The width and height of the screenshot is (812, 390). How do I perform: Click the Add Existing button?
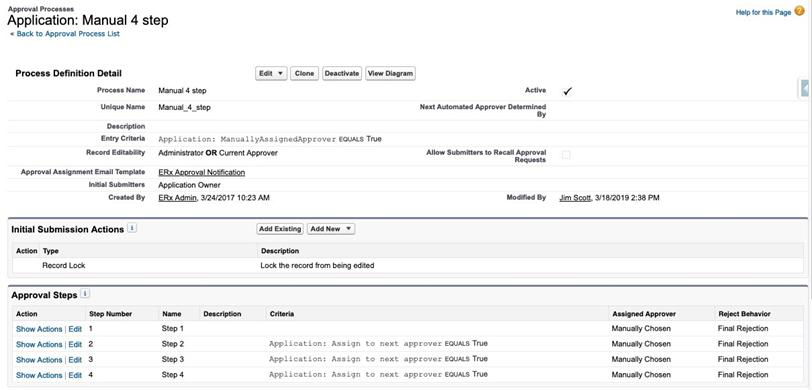point(280,228)
